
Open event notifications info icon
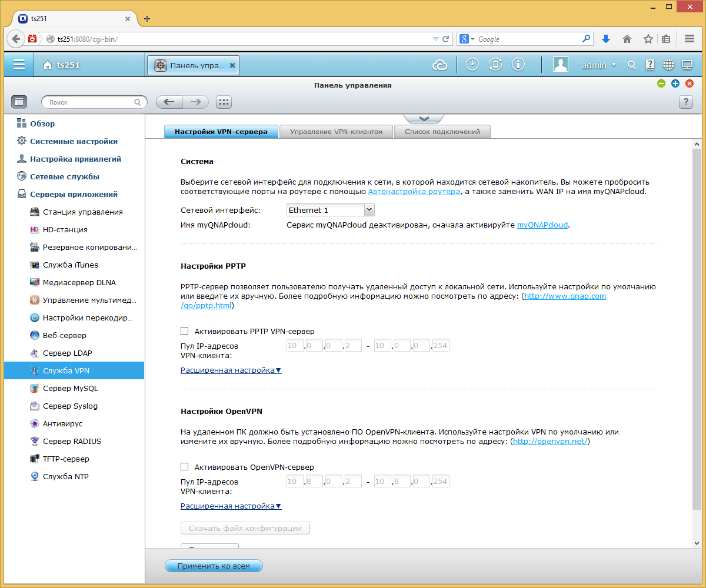[x=518, y=65]
